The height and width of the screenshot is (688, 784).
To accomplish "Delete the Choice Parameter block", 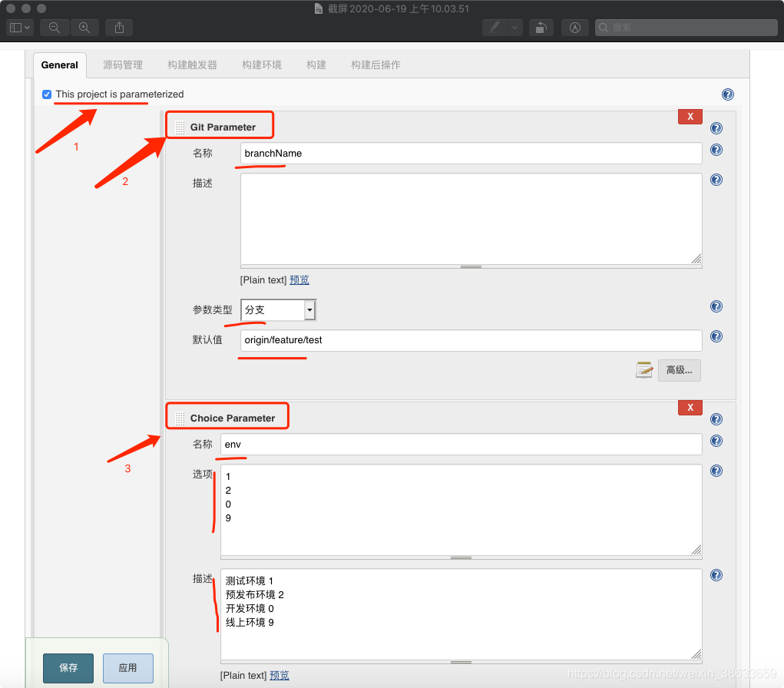I will pyautogui.click(x=690, y=408).
